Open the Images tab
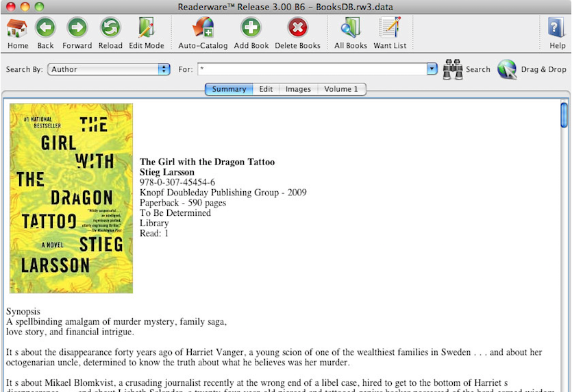572x392 pixels. (298, 89)
